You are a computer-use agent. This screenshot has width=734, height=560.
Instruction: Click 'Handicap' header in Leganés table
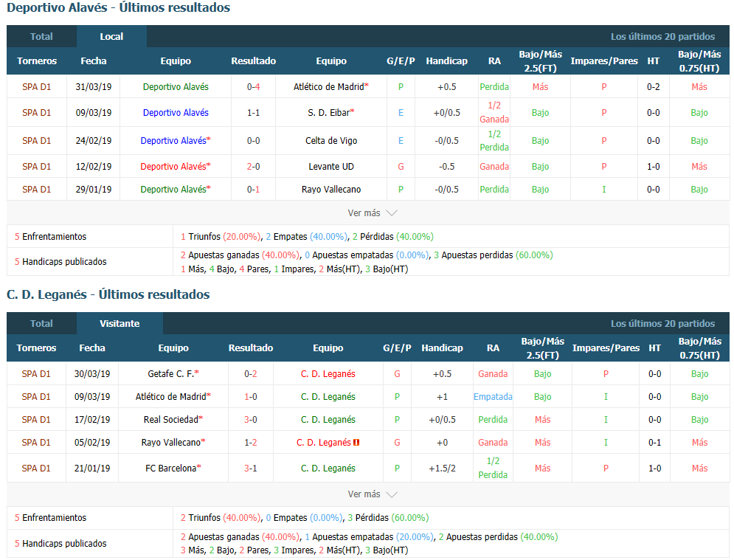pos(442,348)
